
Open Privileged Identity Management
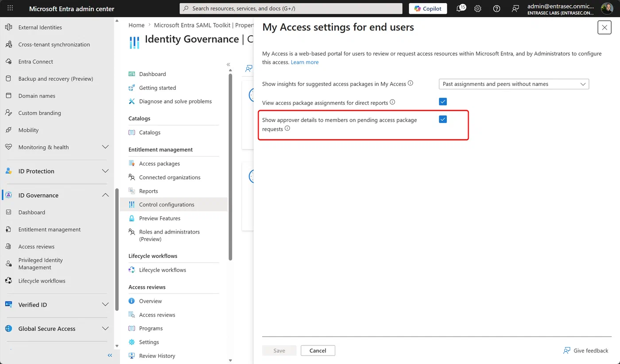coord(41,264)
